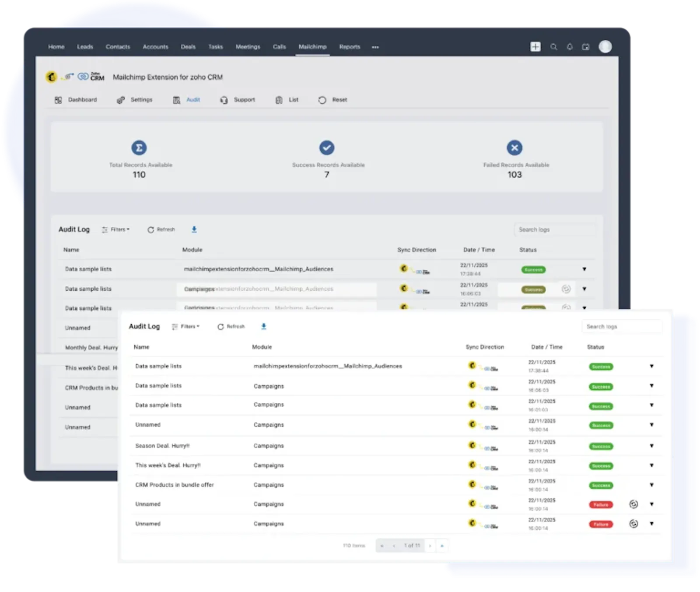
Task: Go to the Contacts module
Action: click(x=118, y=47)
